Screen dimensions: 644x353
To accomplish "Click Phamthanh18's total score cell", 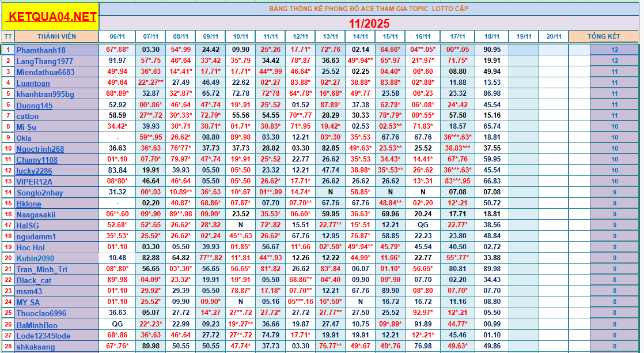I will 614,50.
